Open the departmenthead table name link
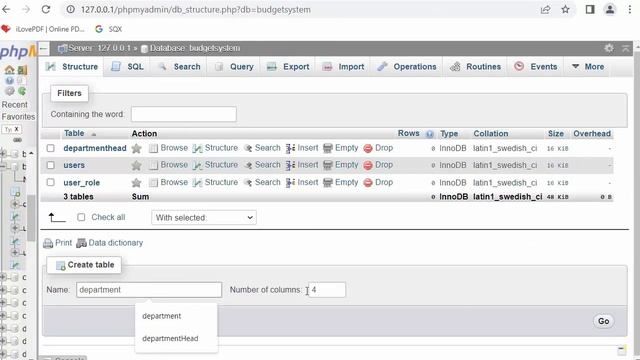 95,148
